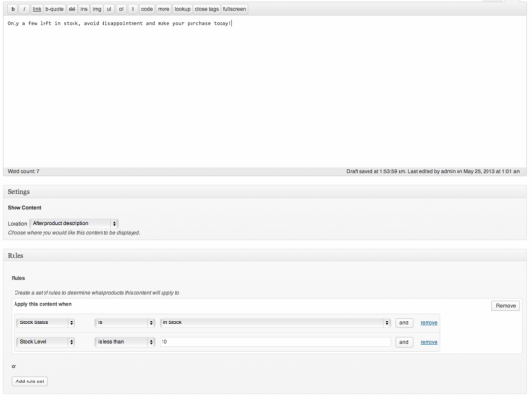Open the Stock Level rule type dropdown
532x397 pixels.
(x=45, y=342)
